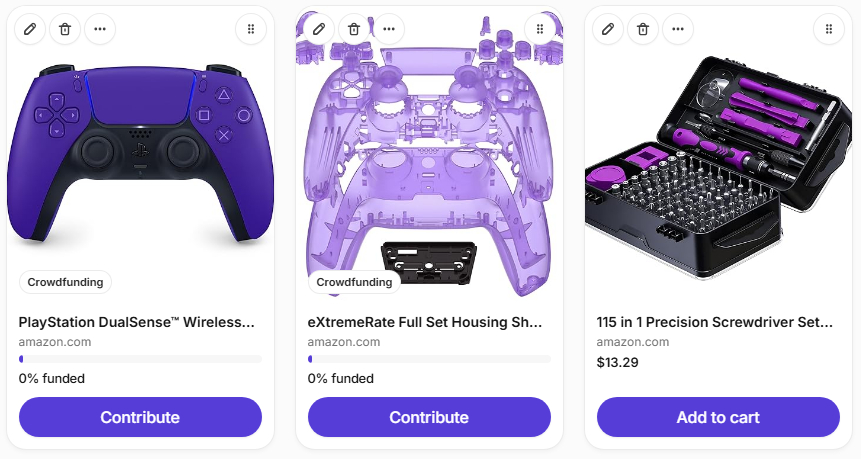Add the Precision Screwdriver Set to cart
The width and height of the screenshot is (861, 459).
point(718,417)
